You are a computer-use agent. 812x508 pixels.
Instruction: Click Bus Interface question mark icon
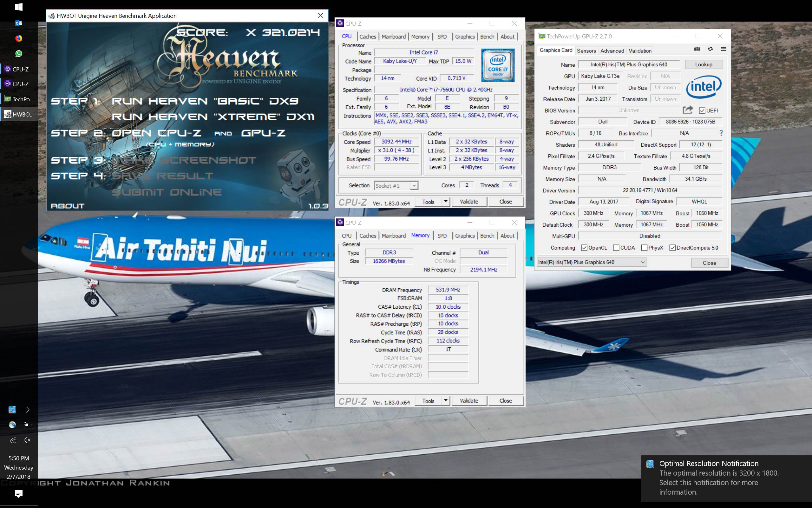point(721,133)
